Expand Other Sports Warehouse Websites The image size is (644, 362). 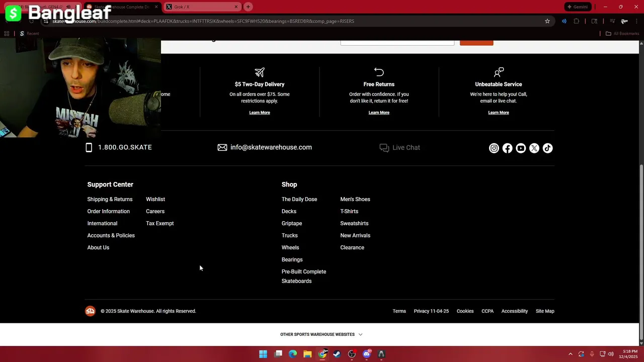point(321,334)
